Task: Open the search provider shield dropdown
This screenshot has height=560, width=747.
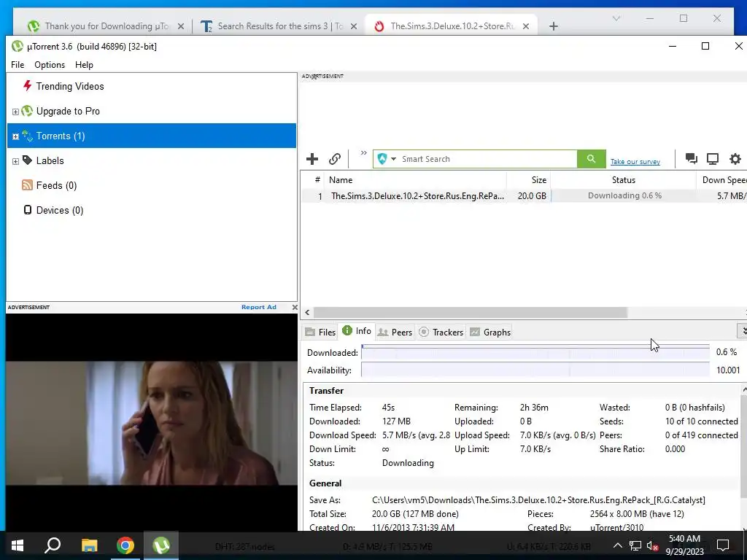Action: [387, 158]
